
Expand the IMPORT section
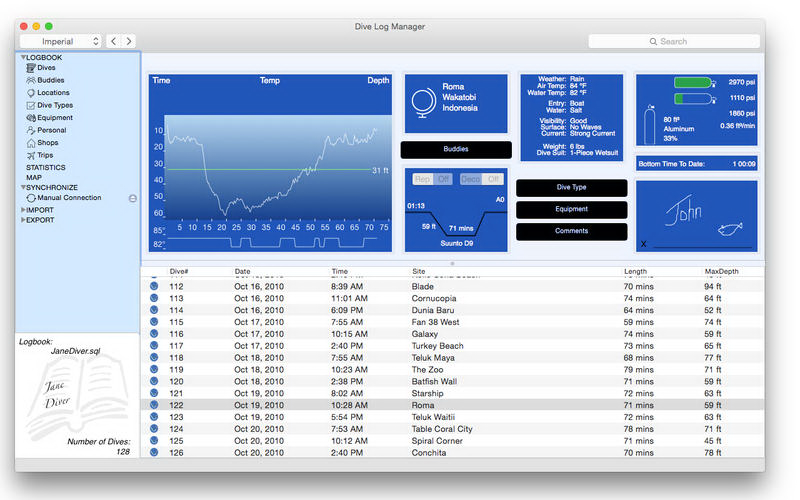(x=23, y=210)
